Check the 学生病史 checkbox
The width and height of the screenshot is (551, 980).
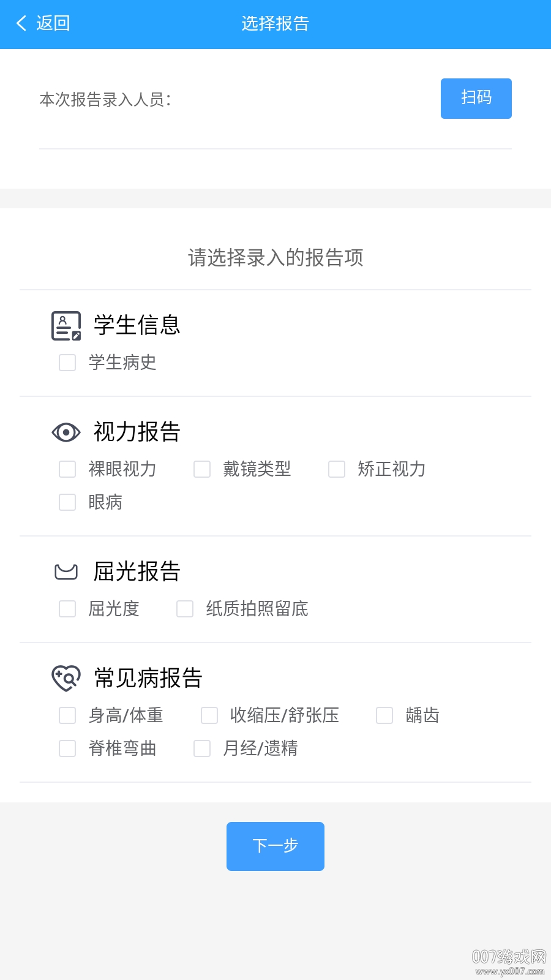click(x=67, y=363)
